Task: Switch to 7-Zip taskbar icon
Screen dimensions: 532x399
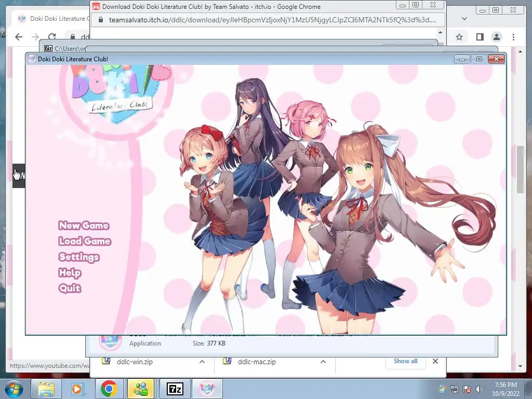Action: click(x=175, y=389)
